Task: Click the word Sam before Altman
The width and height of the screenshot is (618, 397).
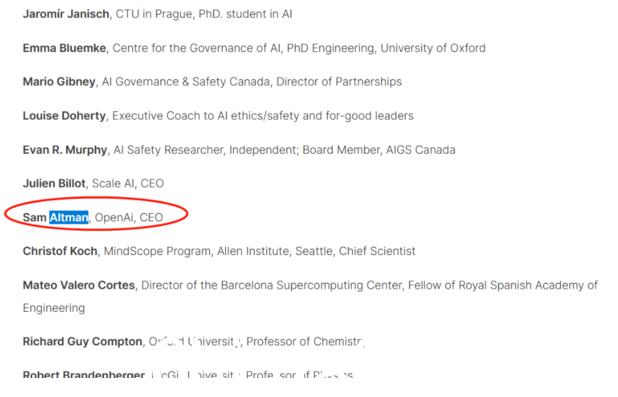Action: [x=35, y=217]
